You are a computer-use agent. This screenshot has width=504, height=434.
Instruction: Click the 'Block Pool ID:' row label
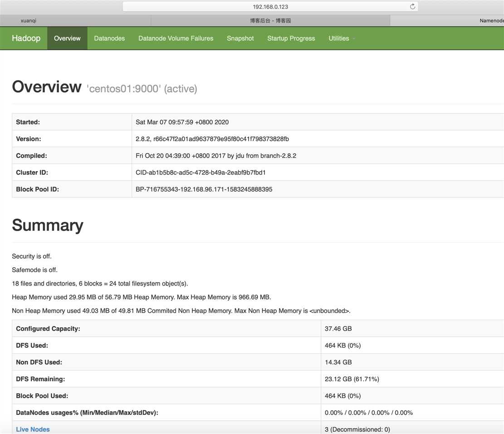point(37,189)
